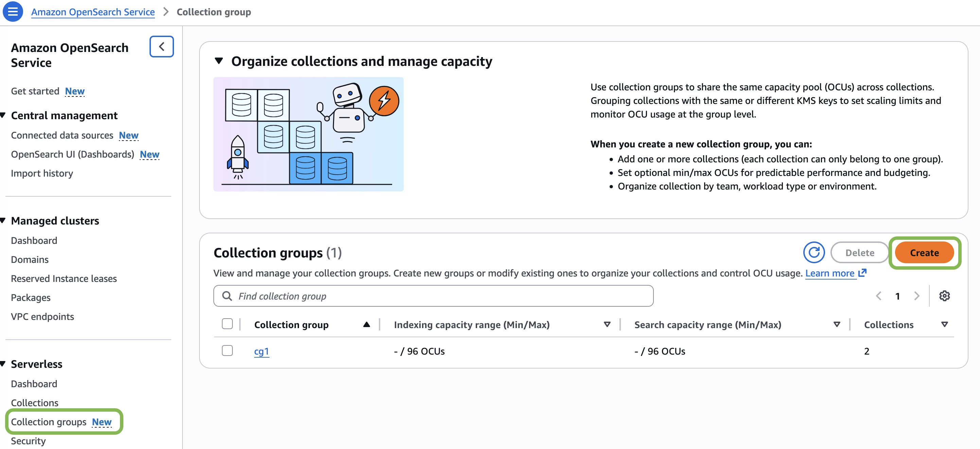Collapse the Central management sidebar section
The image size is (980, 449).
coord(3,115)
